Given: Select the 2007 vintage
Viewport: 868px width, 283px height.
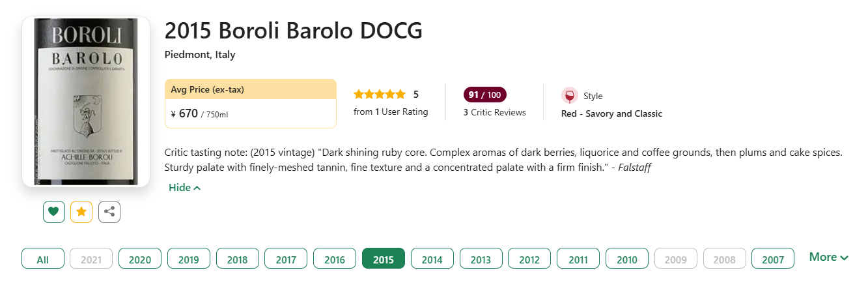Looking at the screenshot, I should (773, 259).
